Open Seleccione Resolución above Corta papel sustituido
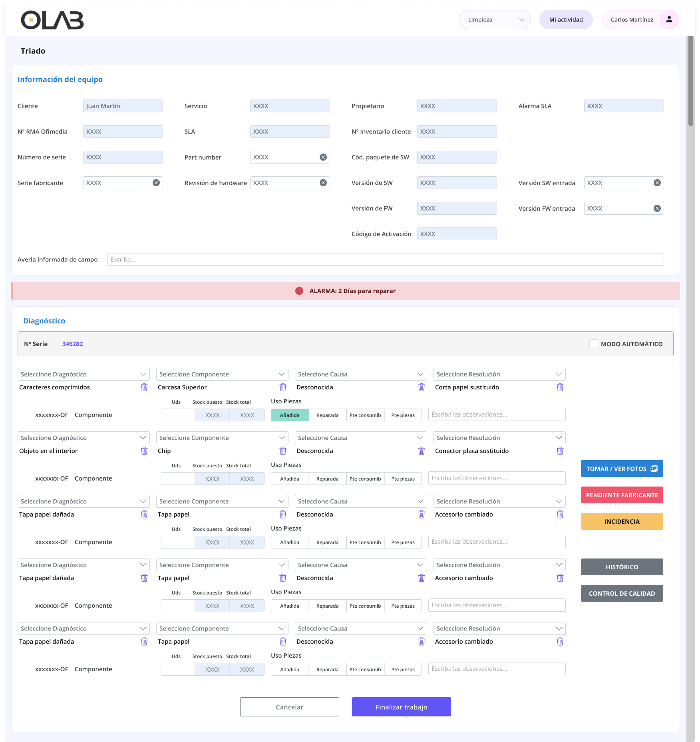700x742 pixels. point(499,374)
